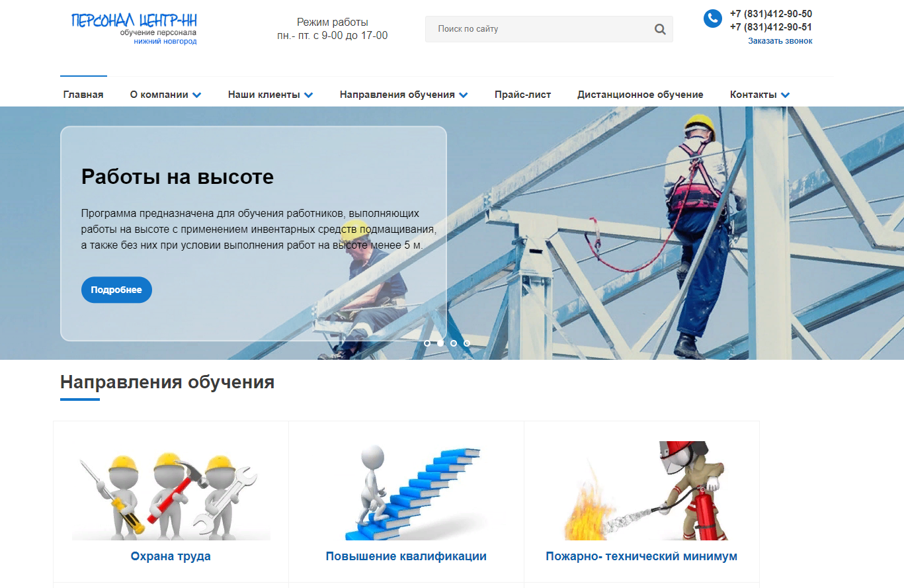Go to the Главная menu item
The width and height of the screenshot is (904, 588).
pyautogui.click(x=83, y=95)
